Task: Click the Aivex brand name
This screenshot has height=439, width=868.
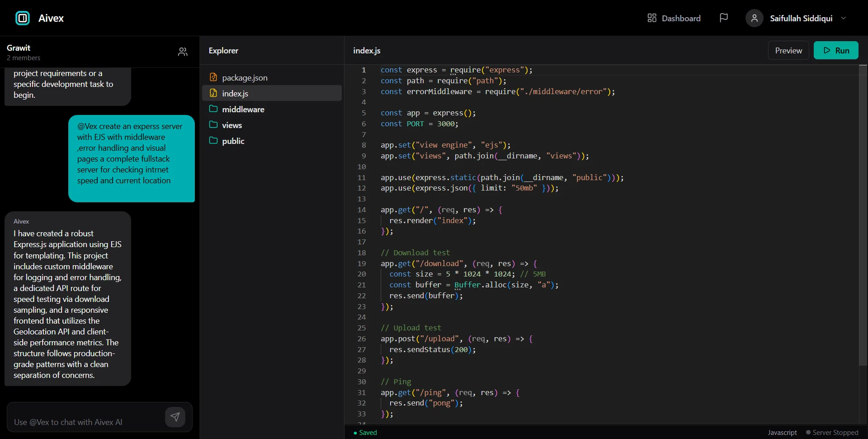Action: 51,18
